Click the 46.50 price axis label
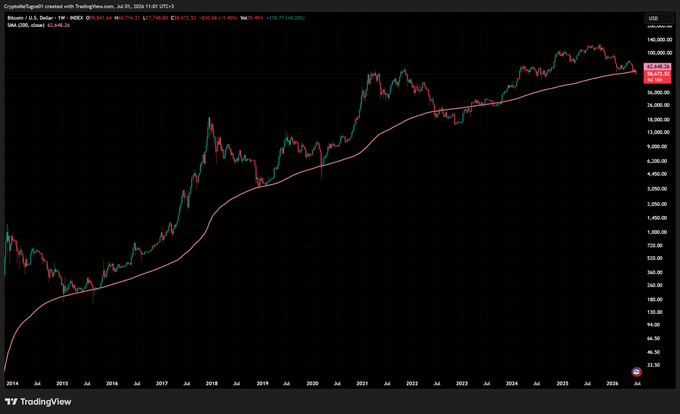 (x=654, y=352)
